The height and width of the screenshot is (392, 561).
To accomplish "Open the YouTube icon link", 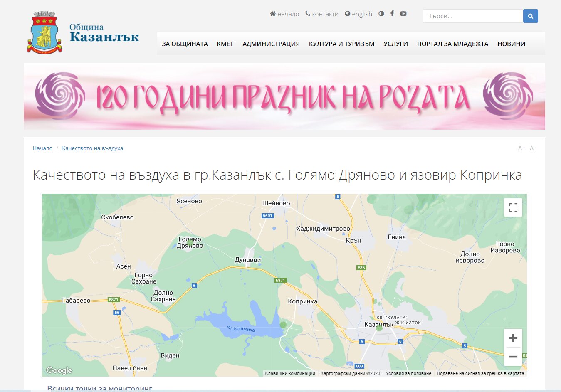I will click(x=403, y=14).
